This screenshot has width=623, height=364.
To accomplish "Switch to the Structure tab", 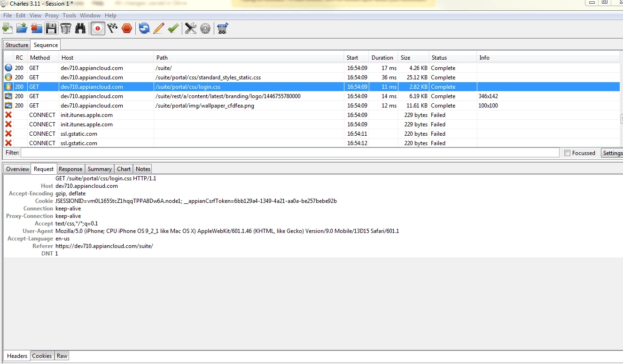I will [17, 45].
